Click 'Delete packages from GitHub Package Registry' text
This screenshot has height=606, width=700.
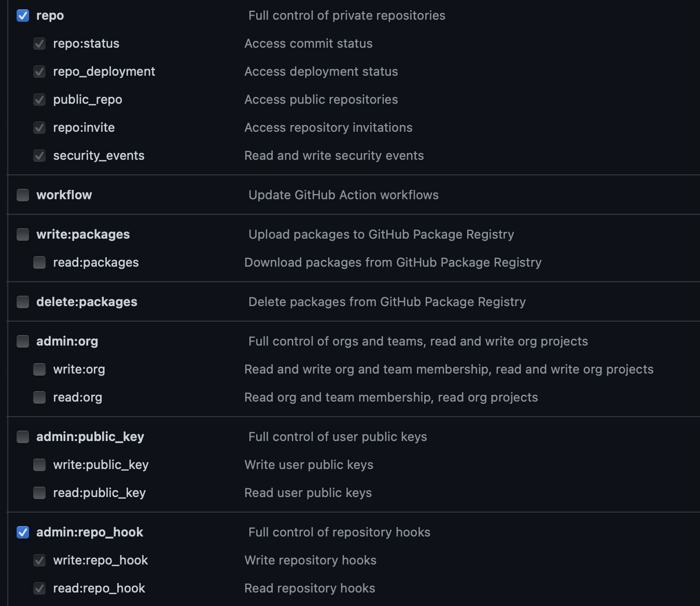[387, 302]
